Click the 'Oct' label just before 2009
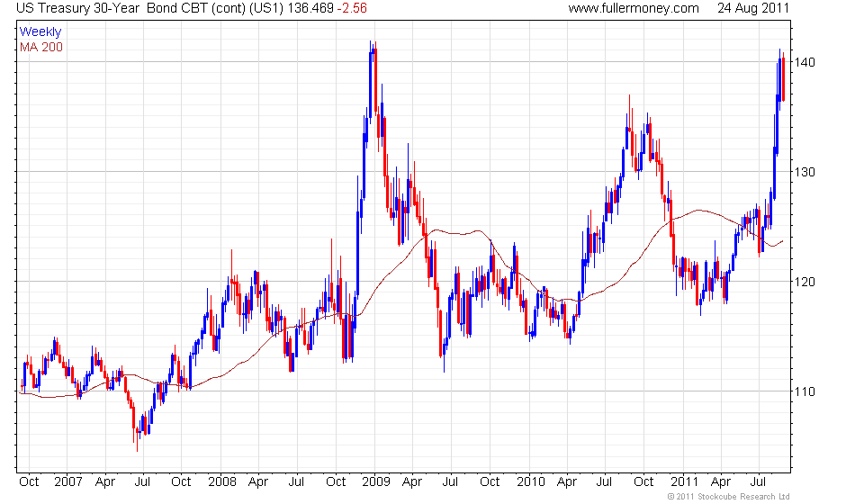864x504 pixels. pyautogui.click(x=336, y=482)
